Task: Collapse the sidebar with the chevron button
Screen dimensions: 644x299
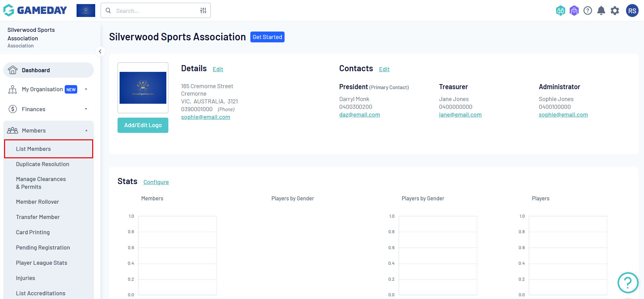Action: point(100,52)
